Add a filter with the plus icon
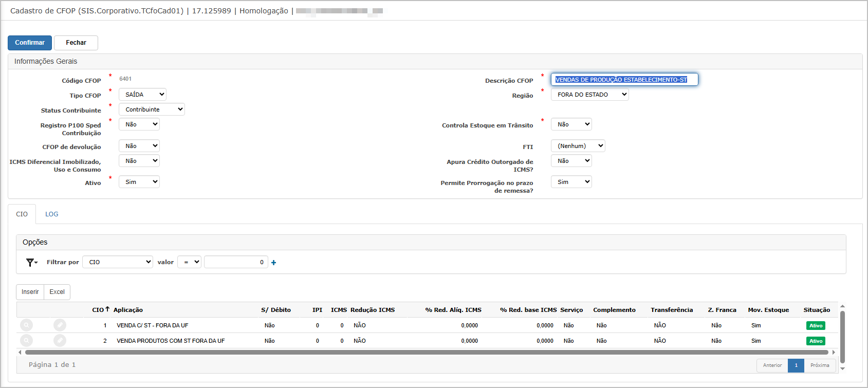 point(273,263)
